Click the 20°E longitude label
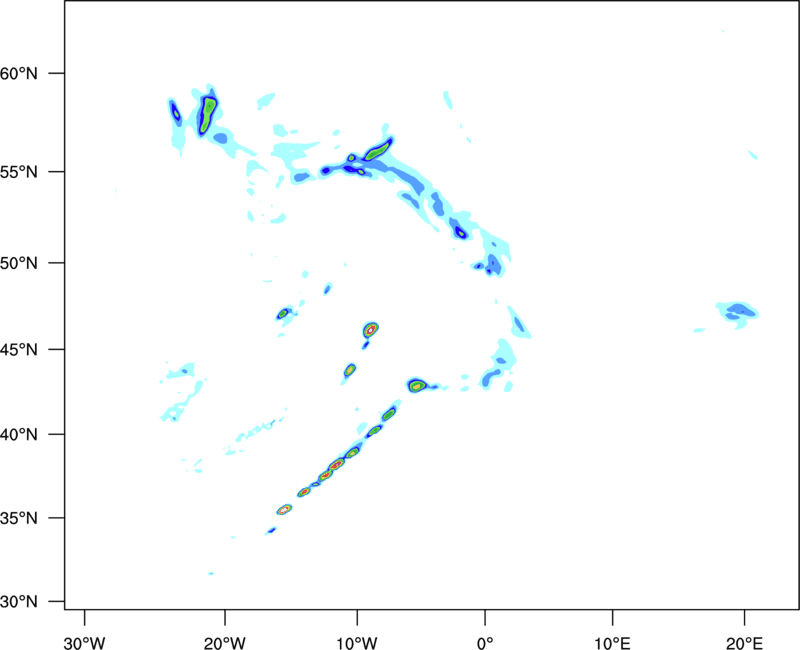This screenshot has width=800, height=650. click(744, 643)
